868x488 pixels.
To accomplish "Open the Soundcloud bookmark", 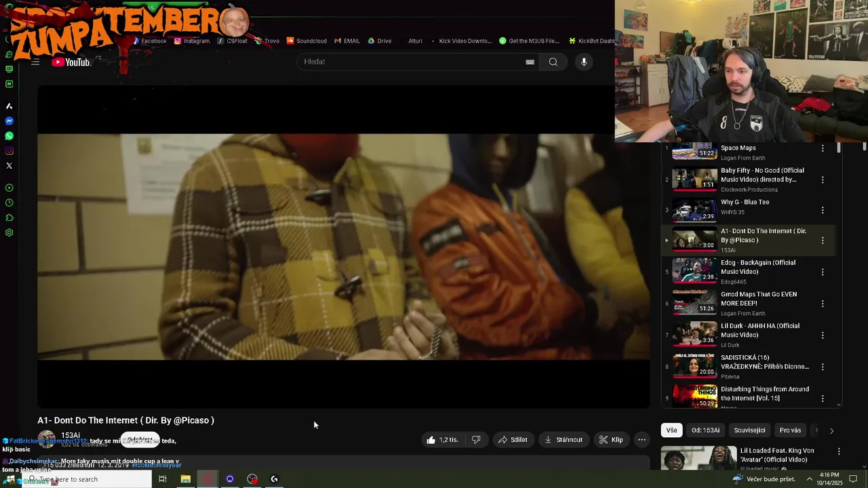I will coord(307,41).
